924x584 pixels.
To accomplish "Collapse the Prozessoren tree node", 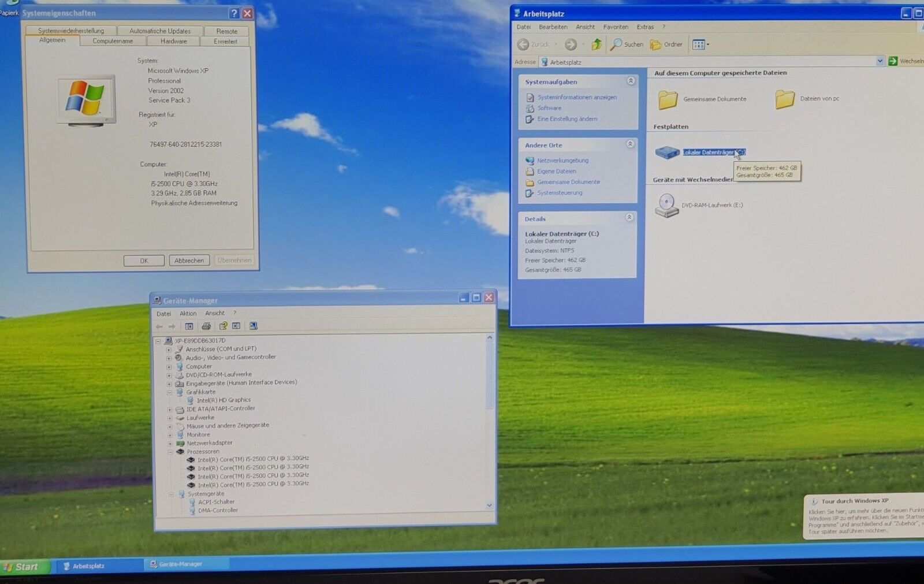I will point(170,452).
